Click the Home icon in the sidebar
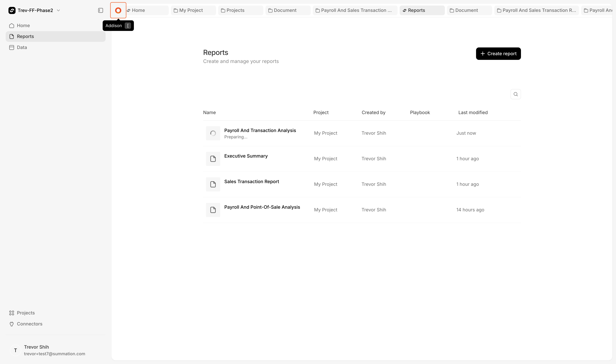This screenshot has width=616, height=364. tap(12, 26)
